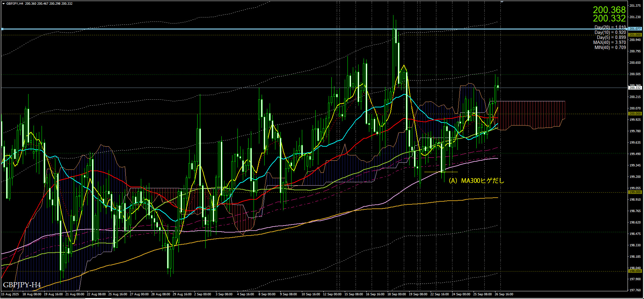Click the 200.795 price axis value
The image size is (644, 299).
tap(635, 51)
